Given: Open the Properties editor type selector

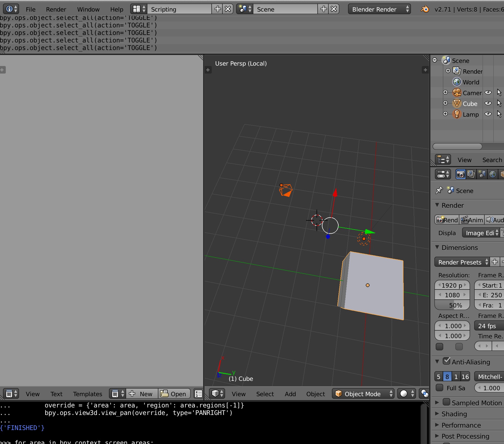Looking at the screenshot, I should tap(443, 174).
